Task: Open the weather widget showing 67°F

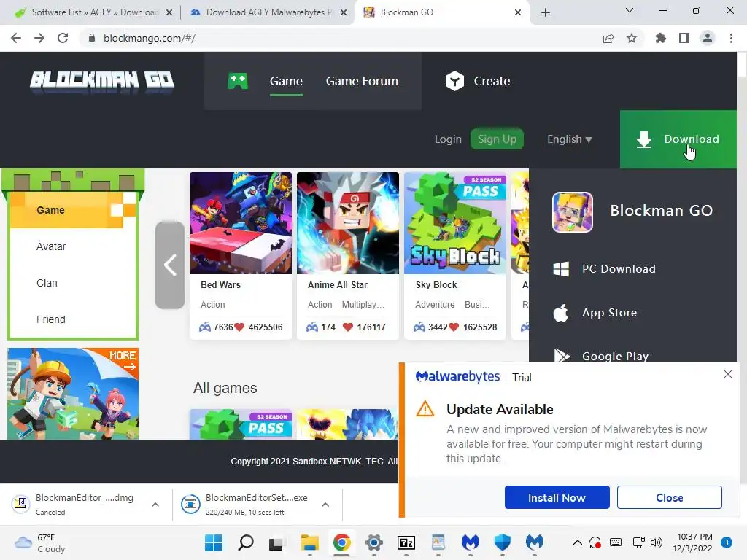Action: pyautogui.click(x=41, y=542)
